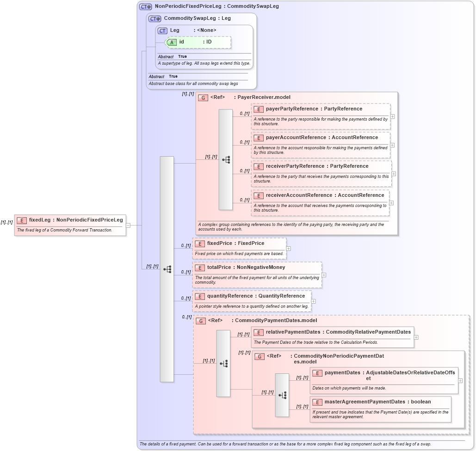
Task: Expand the payerPartyReference element
Action: click(x=393, y=116)
